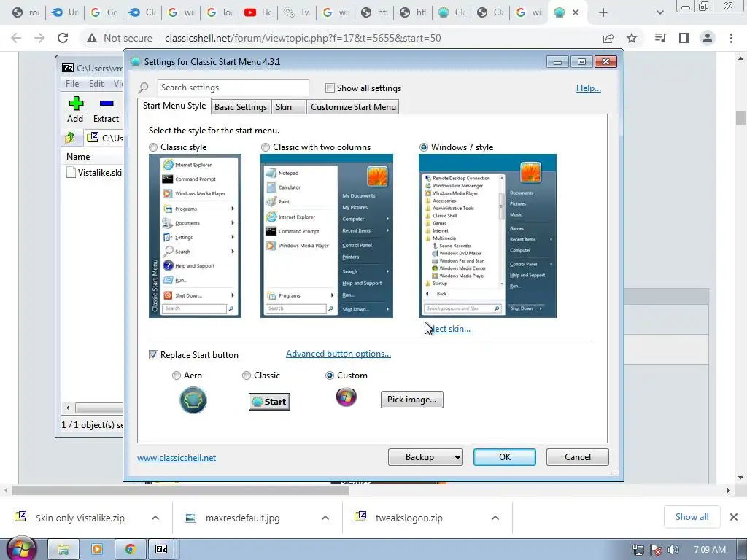Screen dimensions: 747x560
Task: Click the Classic two columns preview thumbnail
Action: (x=327, y=236)
